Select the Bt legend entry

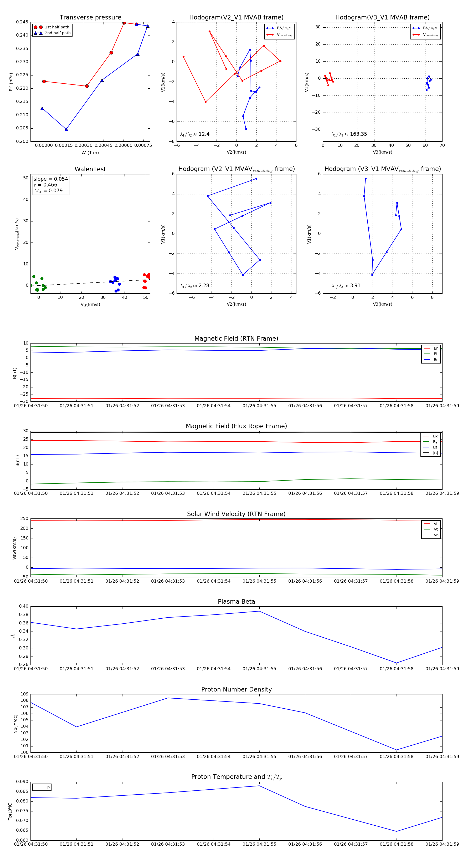[431, 354]
